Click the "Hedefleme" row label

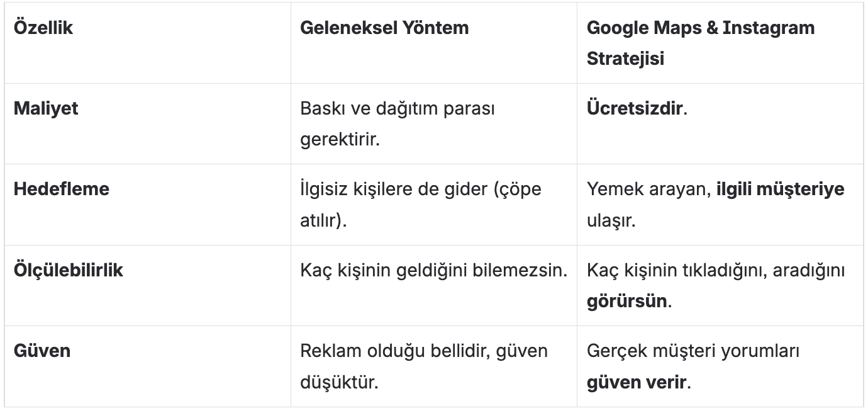62,190
